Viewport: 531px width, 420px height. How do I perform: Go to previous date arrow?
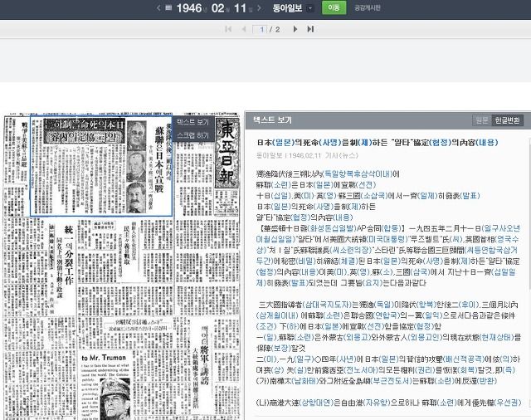click(158, 7)
